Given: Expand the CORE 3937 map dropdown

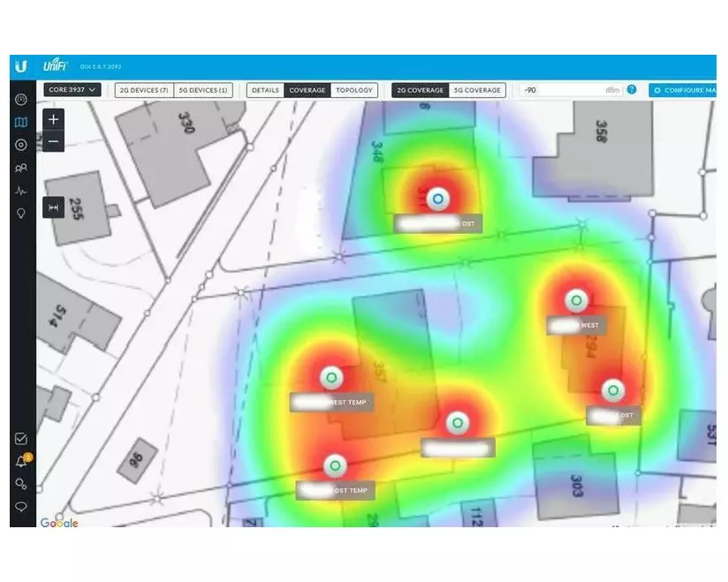Looking at the screenshot, I should tap(72, 90).
